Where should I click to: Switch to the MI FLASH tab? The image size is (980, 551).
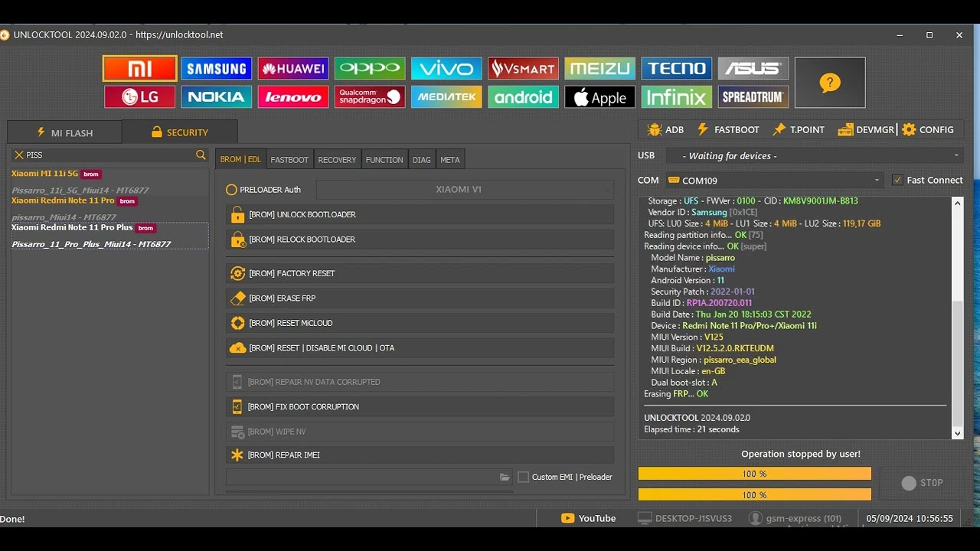pos(65,133)
